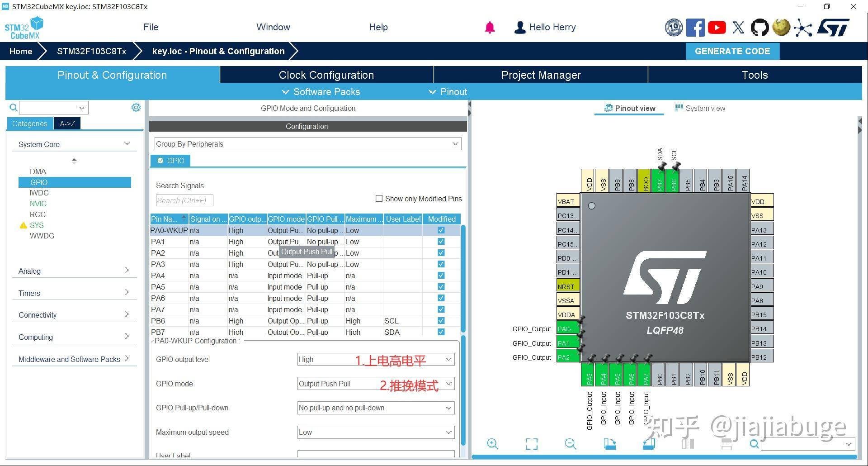Click the STM32CubeMX logo
868x466 pixels.
click(24, 28)
